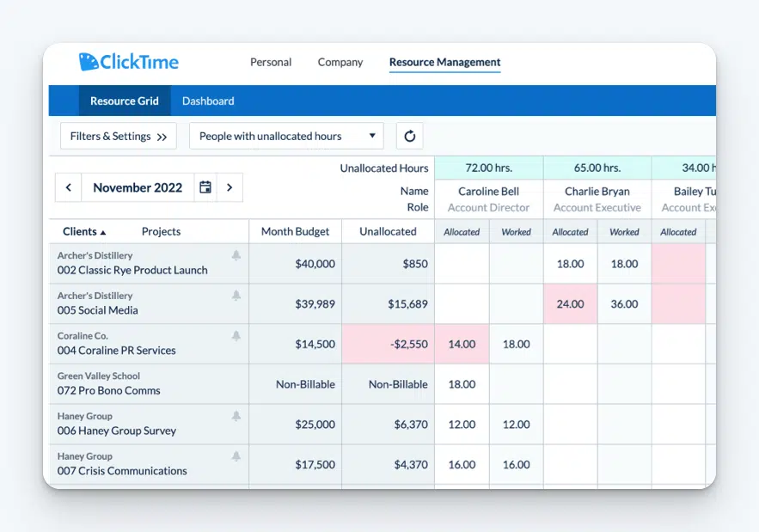Click Charlie Bryan's 24.00 allocated cell
The height and width of the screenshot is (532, 759).
pyautogui.click(x=570, y=304)
